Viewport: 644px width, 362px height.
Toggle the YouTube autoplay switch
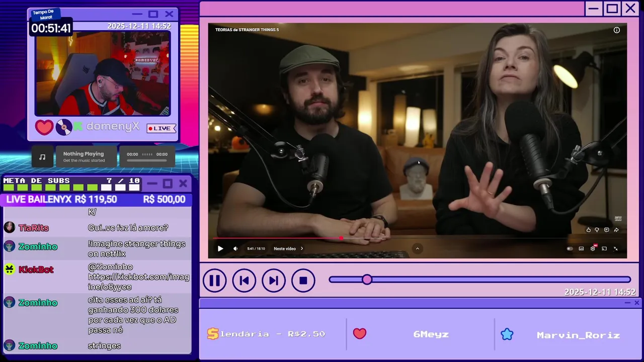tap(570, 248)
